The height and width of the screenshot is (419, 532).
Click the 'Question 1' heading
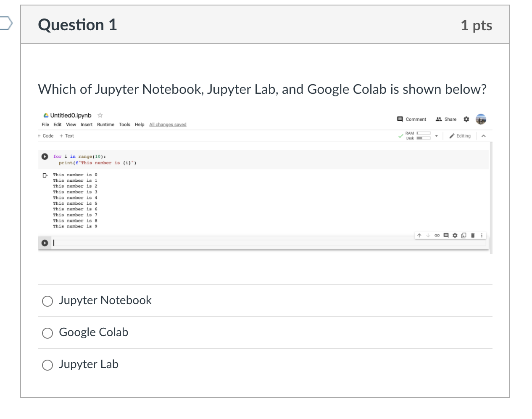pyautogui.click(x=77, y=25)
